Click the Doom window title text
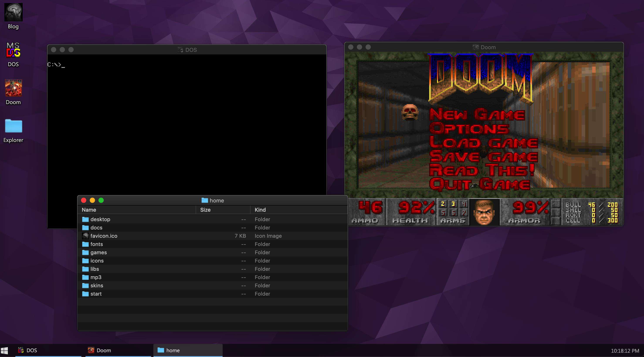 488,47
